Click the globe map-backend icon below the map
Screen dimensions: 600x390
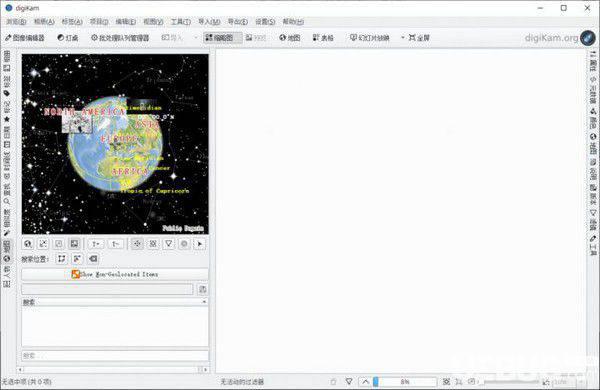click(28, 244)
